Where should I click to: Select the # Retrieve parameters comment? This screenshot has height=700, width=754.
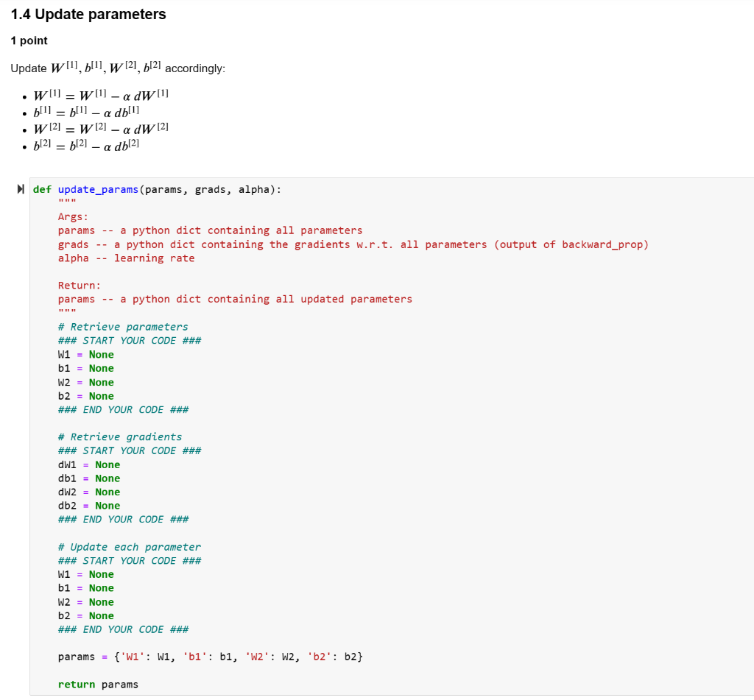[123, 326]
